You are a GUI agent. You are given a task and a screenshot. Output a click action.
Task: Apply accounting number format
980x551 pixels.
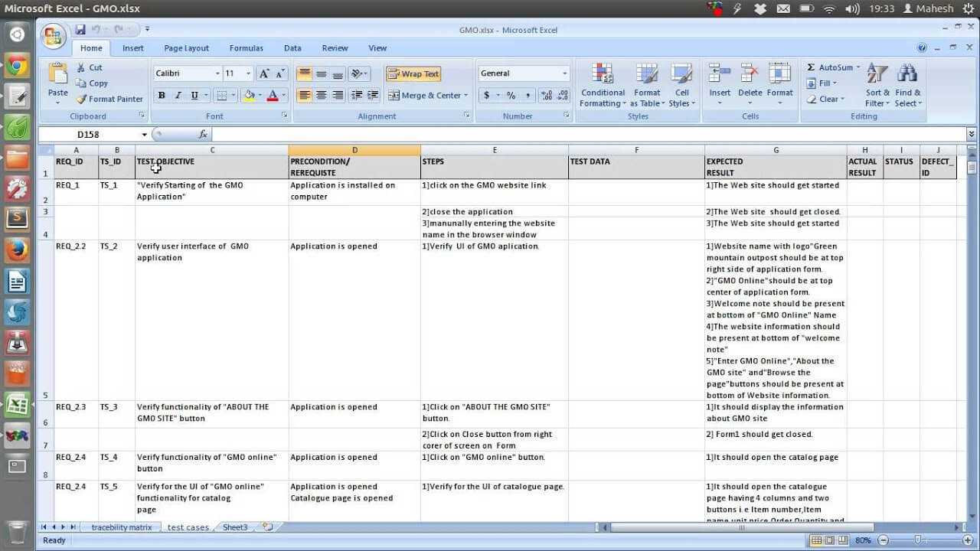tap(486, 96)
